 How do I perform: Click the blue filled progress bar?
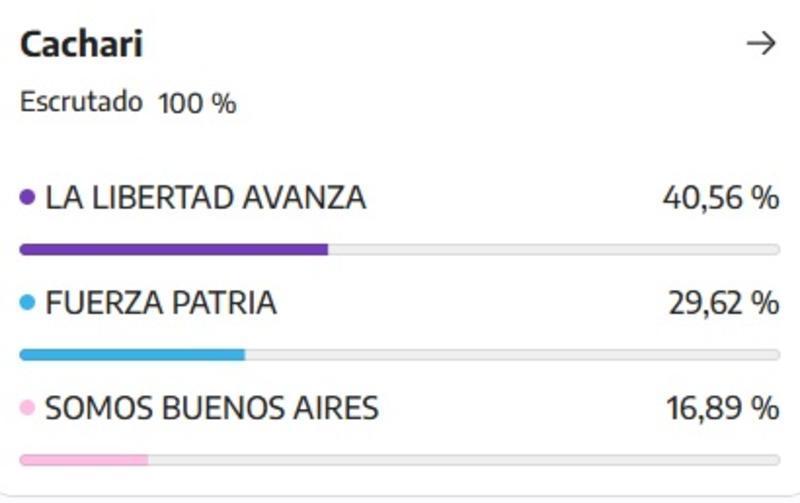(132, 355)
